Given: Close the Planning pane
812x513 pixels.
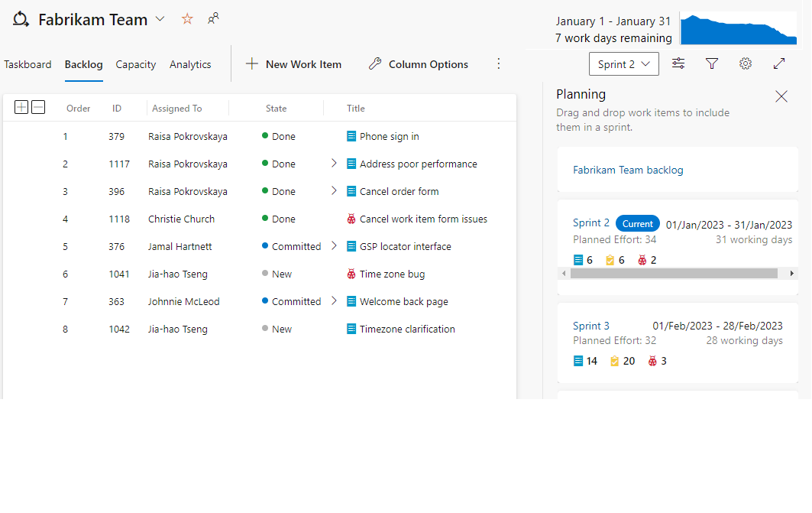Looking at the screenshot, I should [781, 96].
